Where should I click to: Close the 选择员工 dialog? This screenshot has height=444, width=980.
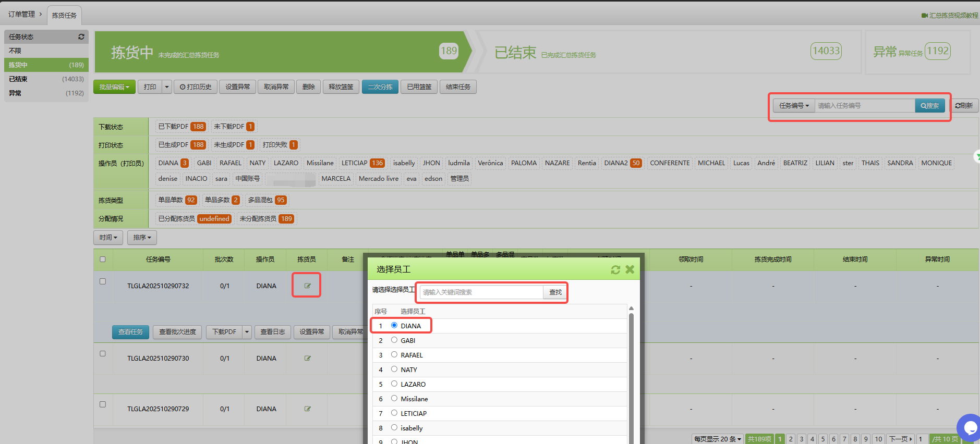[x=630, y=269]
